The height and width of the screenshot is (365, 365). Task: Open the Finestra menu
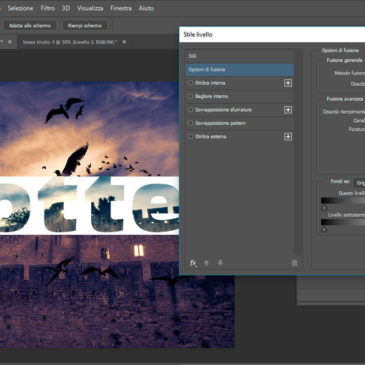[121, 8]
